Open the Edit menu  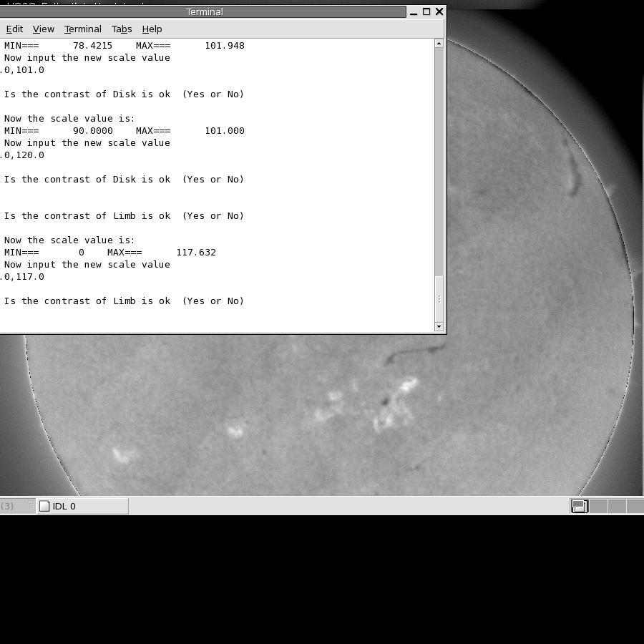click(x=14, y=29)
